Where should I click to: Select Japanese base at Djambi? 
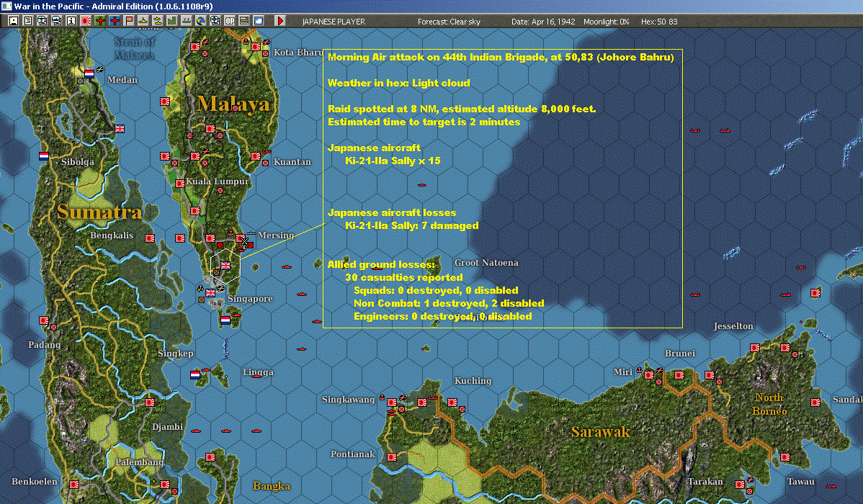150,402
